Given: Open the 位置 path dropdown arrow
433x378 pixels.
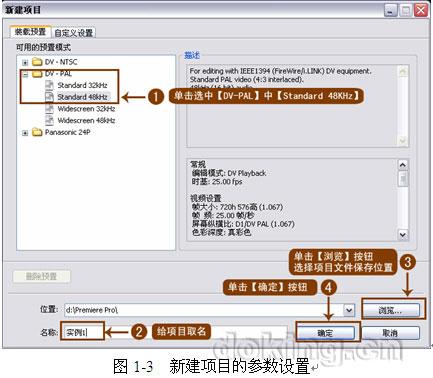Looking at the screenshot, I should coord(349,310).
